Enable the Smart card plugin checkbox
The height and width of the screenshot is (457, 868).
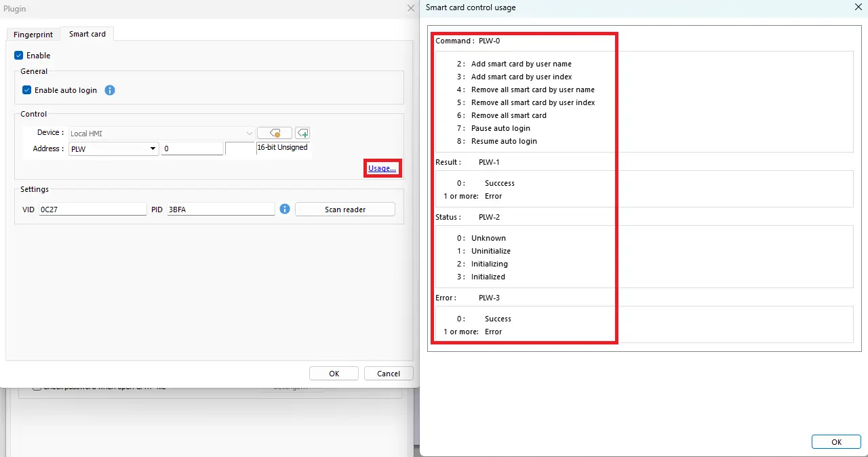(x=18, y=55)
